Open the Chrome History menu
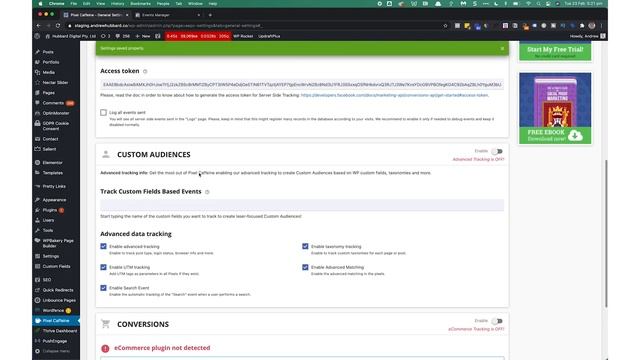The width and height of the screenshot is (640, 360). click(x=118, y=4)
